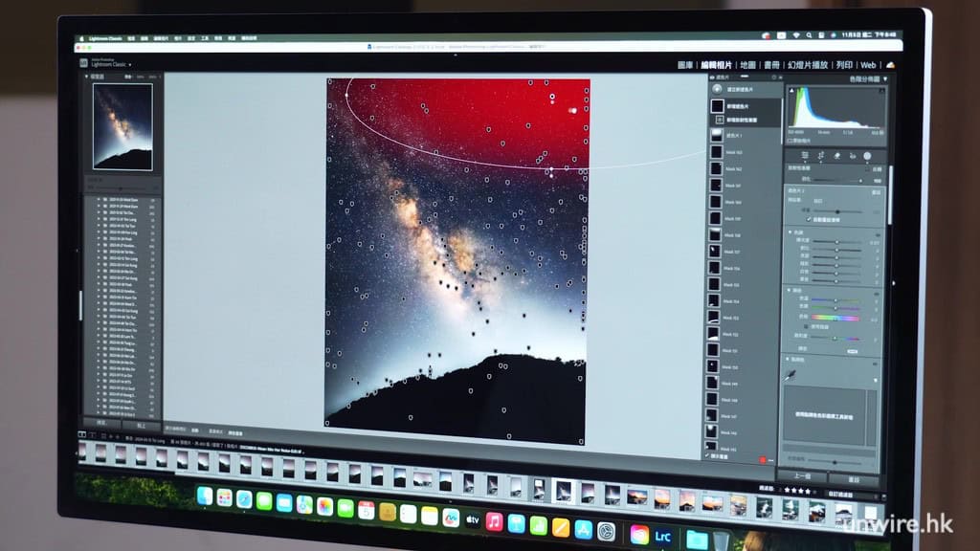980x551 pixels.
Task: Toggle the auto reset sliders checkbox
Action: 810,220
